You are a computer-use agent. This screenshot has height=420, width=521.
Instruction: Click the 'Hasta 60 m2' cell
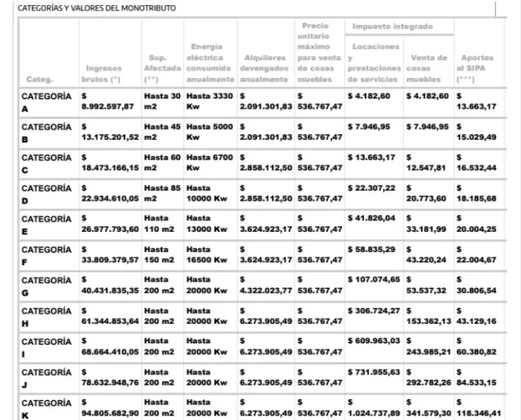pos(162,162)
